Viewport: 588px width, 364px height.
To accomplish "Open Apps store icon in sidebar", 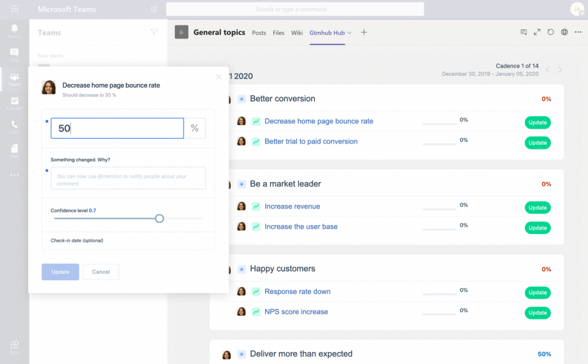I will (14, 347).
